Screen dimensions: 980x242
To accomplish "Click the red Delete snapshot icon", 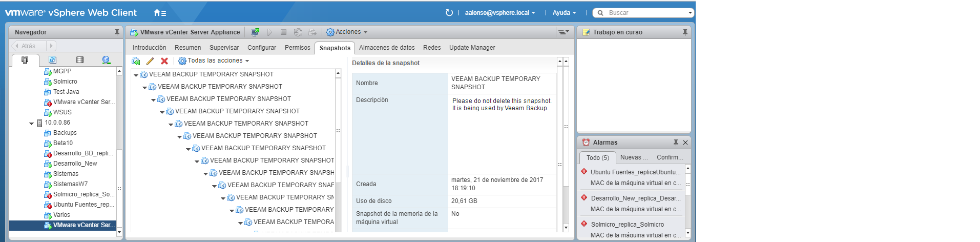I will [x=164, y=61].
